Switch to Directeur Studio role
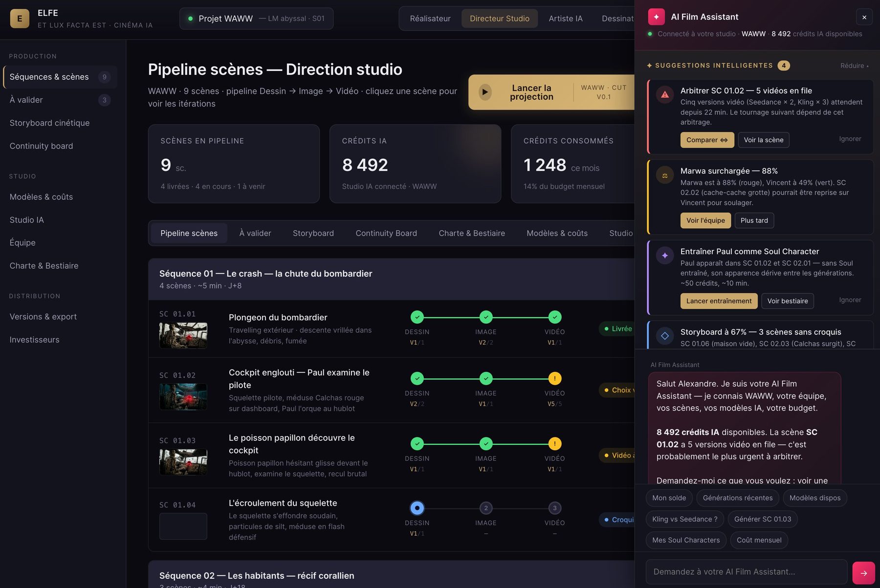 coord(500,19)
